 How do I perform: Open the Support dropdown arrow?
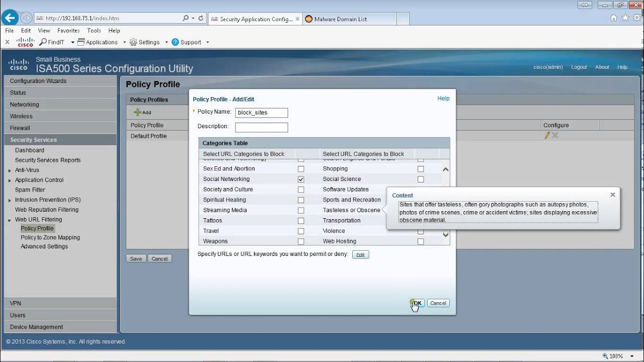tap(207, 42)
